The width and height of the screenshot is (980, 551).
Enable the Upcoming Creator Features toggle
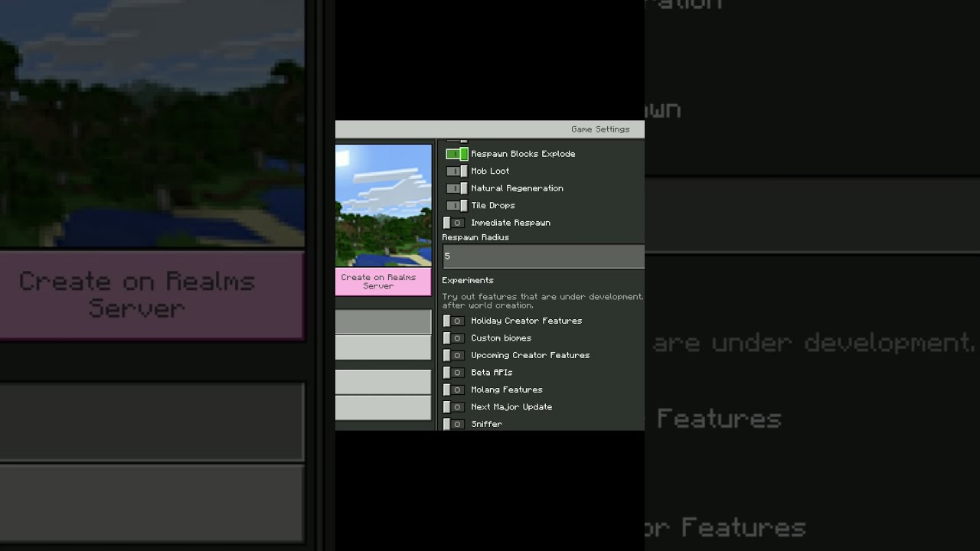click(454, 355)
